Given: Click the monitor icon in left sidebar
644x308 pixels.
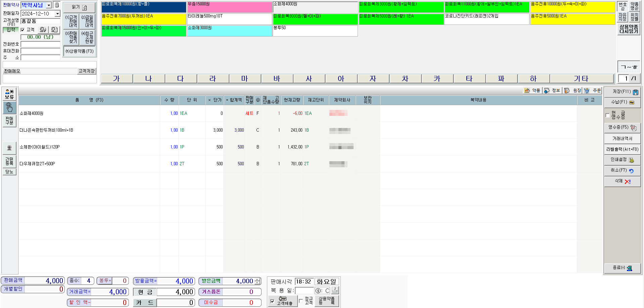Looking at the screenshot, I should pos(9,147).
